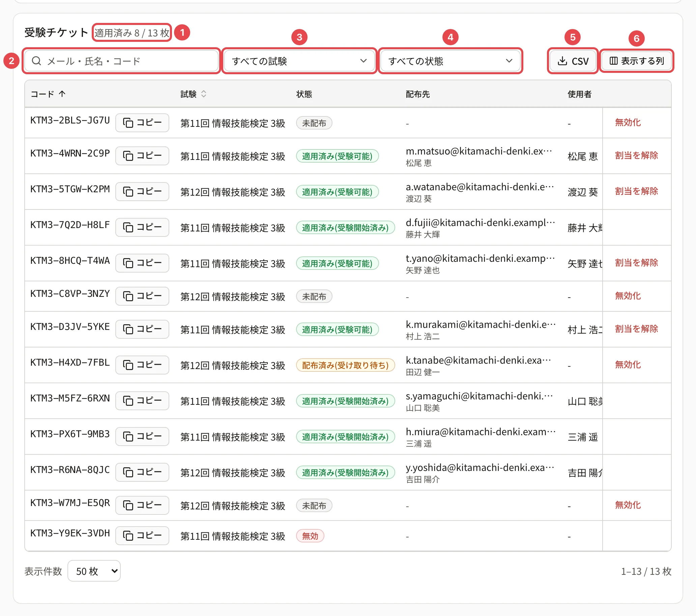The image size is (696, 616).
Task: Copy code KTM3-C8VP-3NZY
Action: (142, 296)
